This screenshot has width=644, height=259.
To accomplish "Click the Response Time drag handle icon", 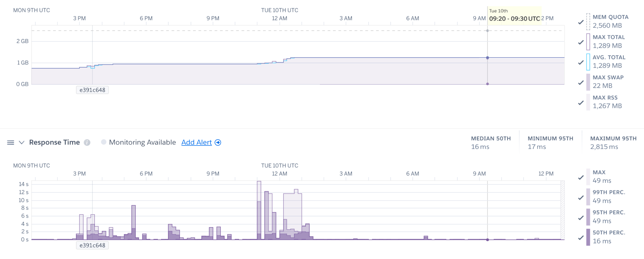I will click(10, 142).
